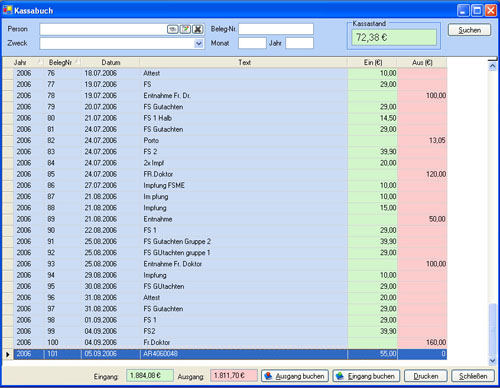Click the Text column header

[244, 62]
